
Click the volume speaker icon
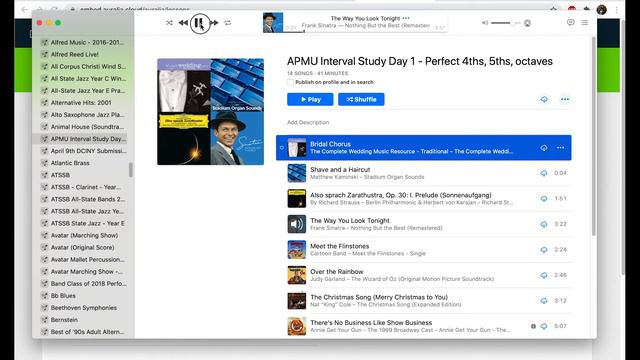point(485,23)
